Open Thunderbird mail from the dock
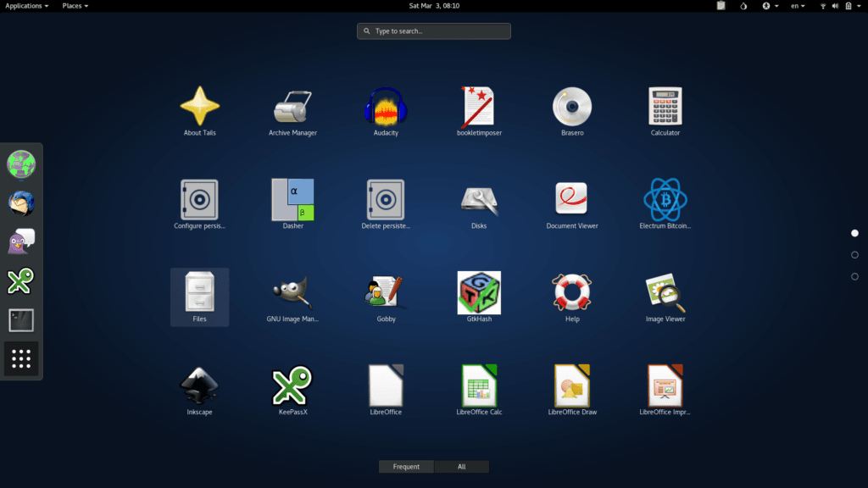868x488 pixels. (21, 202)
